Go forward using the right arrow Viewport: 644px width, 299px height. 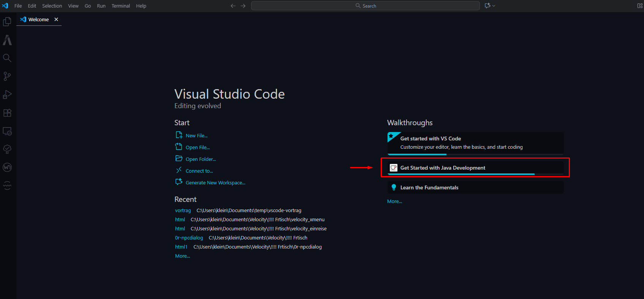[243, 6]
